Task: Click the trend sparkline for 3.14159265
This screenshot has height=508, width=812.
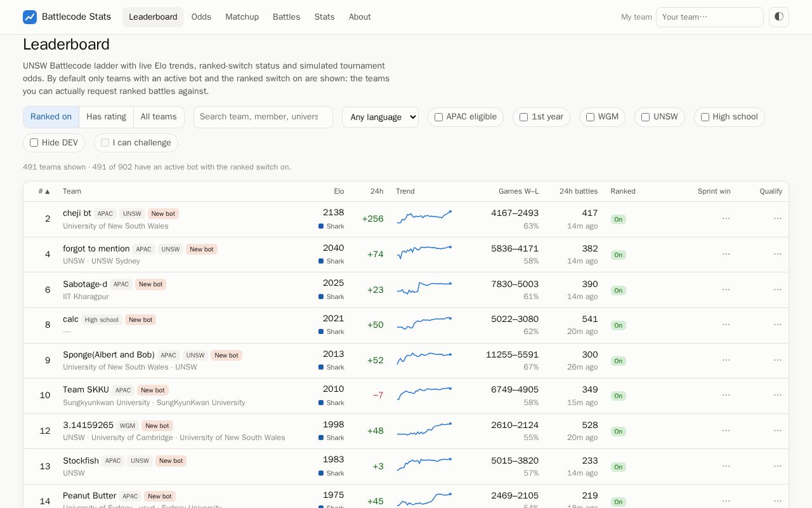Action: 424,430
